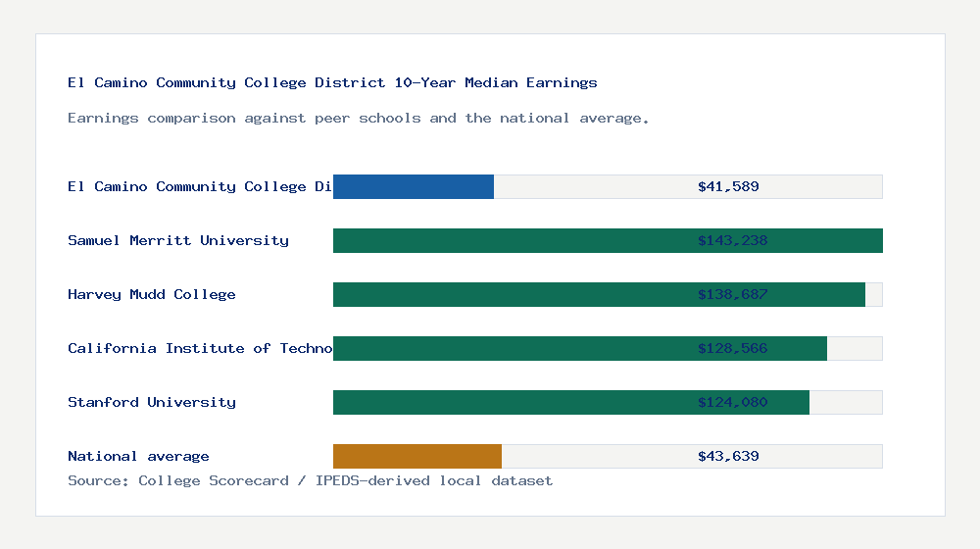
Task: Click the $128,566 value
Action: pos(732,348)
